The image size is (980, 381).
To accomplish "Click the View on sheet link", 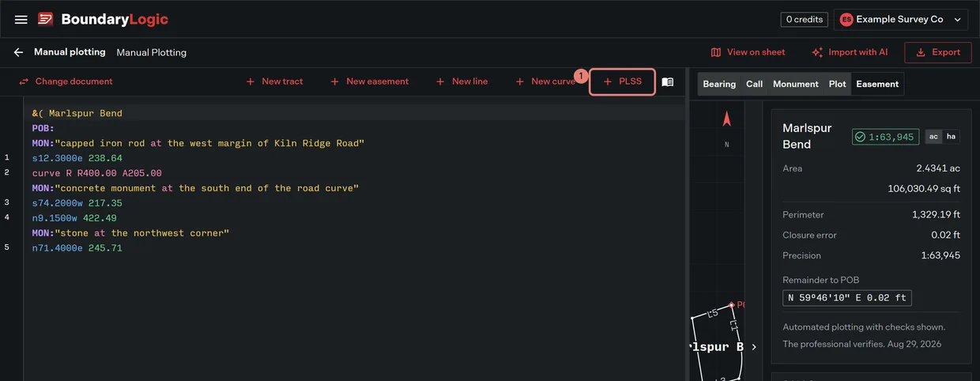I will [748, 52].
